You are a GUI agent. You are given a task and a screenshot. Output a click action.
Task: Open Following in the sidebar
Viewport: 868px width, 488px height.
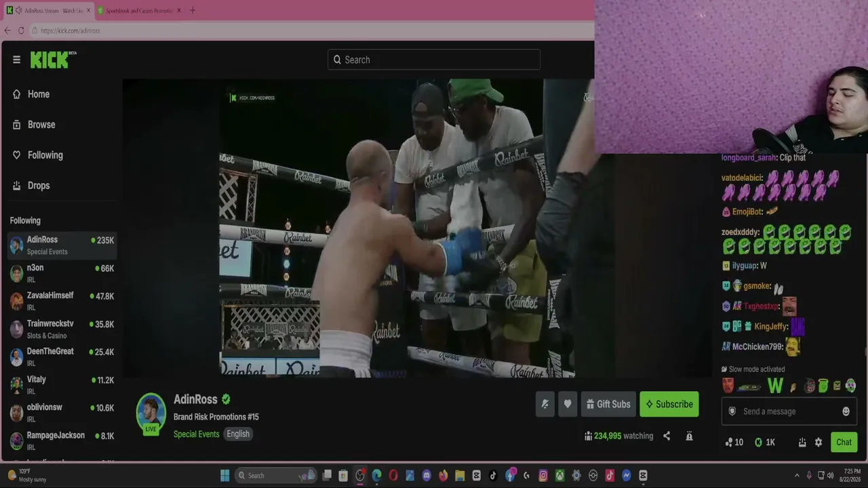tap(38, 155)
